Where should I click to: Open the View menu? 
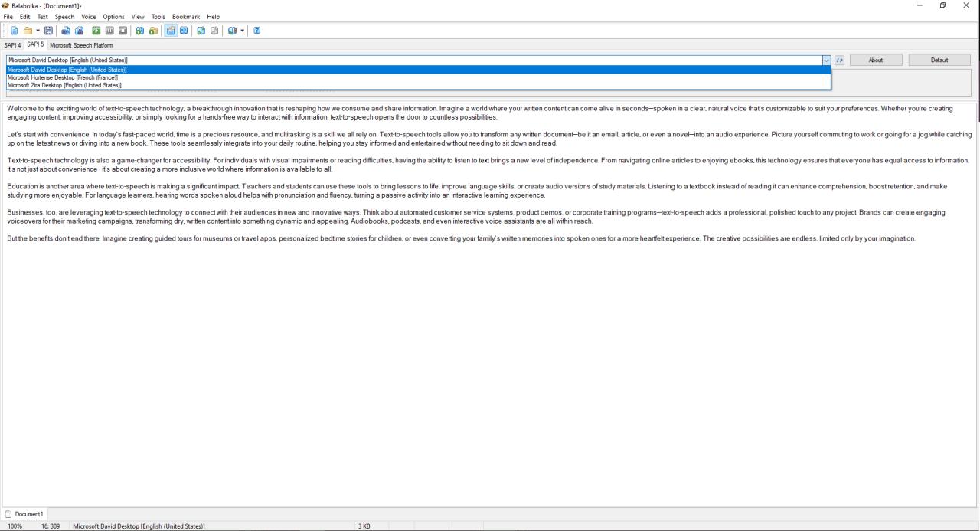[138, 17]
